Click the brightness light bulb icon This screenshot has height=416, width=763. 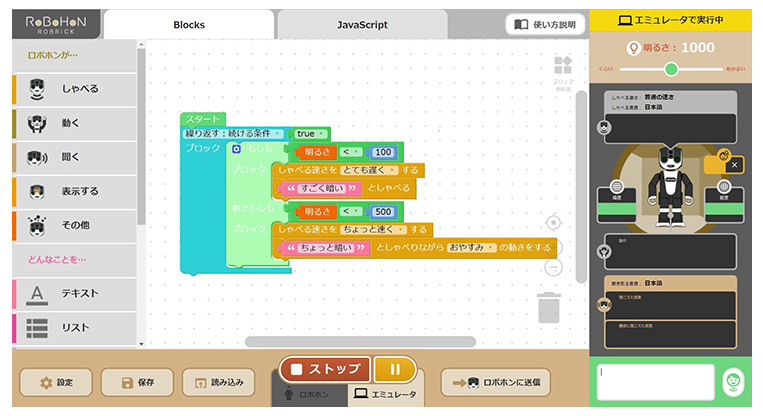pos(634,48)
